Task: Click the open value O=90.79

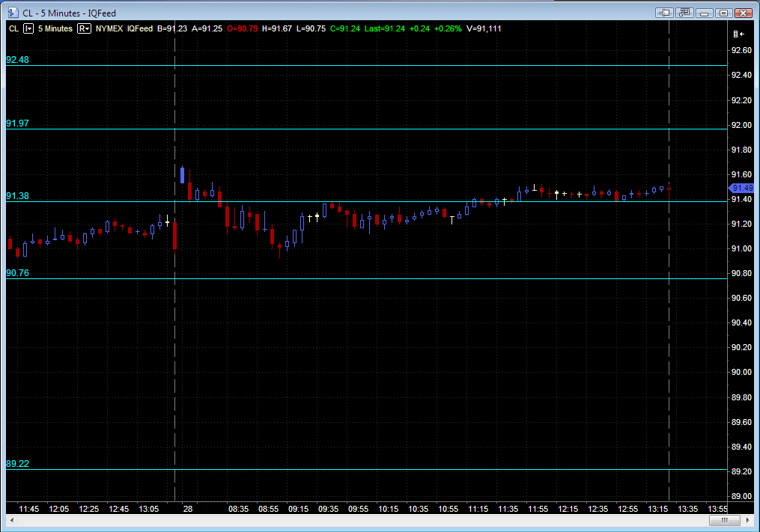Action: click(x=243, y=28)
